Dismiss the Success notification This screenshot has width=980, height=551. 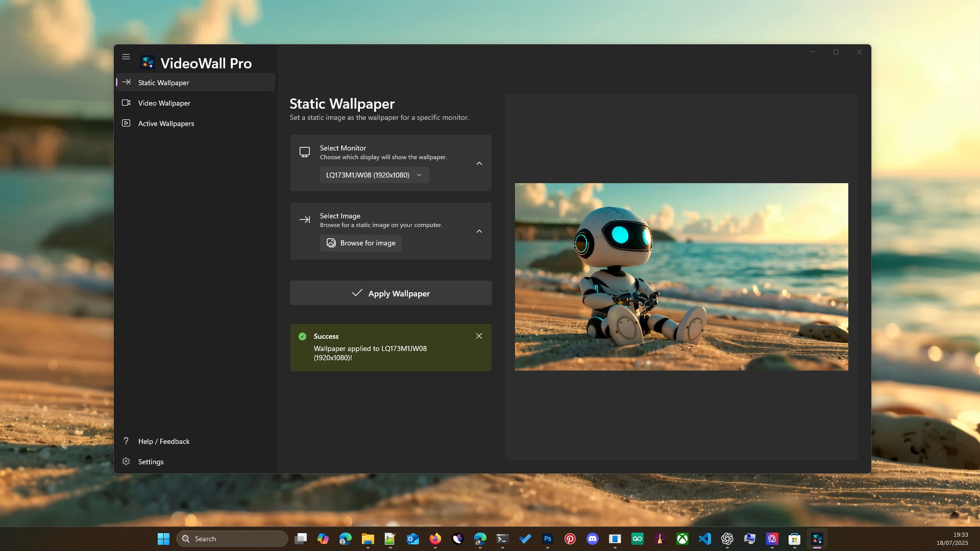[479, 336]
